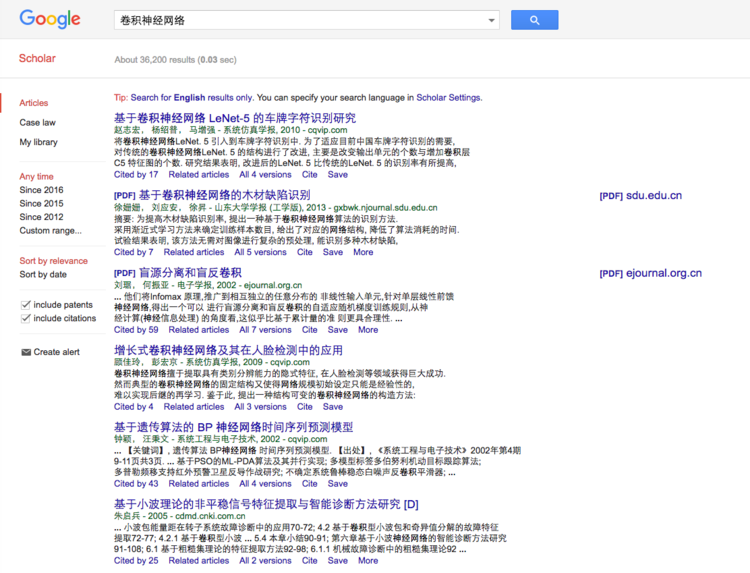
Task: Click the blue search magnifier button
Action: click(x=534, y=20)
